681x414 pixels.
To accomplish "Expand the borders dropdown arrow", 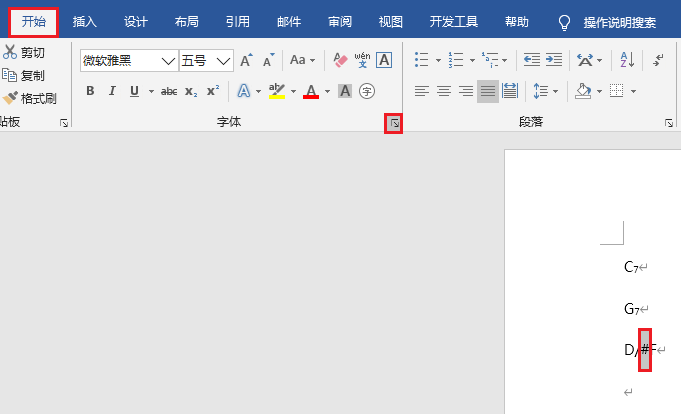I will pos(633,91).
